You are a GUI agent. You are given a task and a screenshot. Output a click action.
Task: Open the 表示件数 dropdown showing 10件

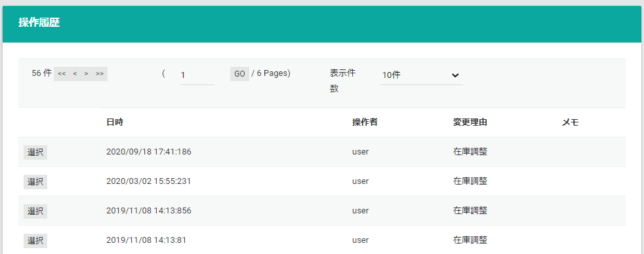click(x=421, y=75)
